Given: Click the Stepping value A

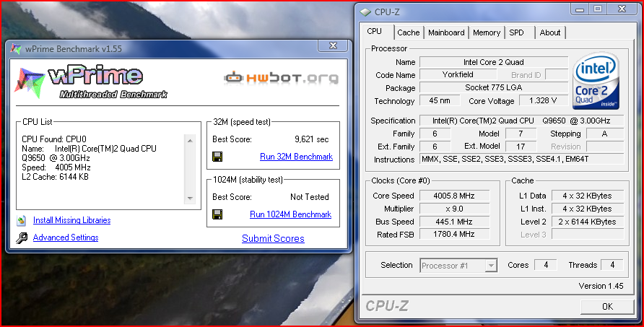Looking at the screenshot, I should pos(604,134).
